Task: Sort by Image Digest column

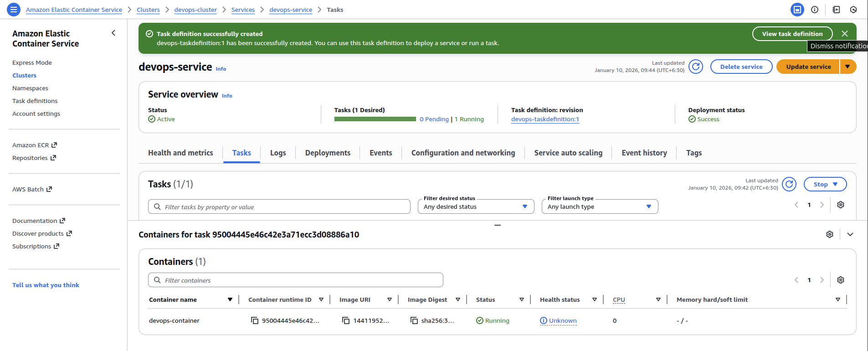Action: (458, 299)
